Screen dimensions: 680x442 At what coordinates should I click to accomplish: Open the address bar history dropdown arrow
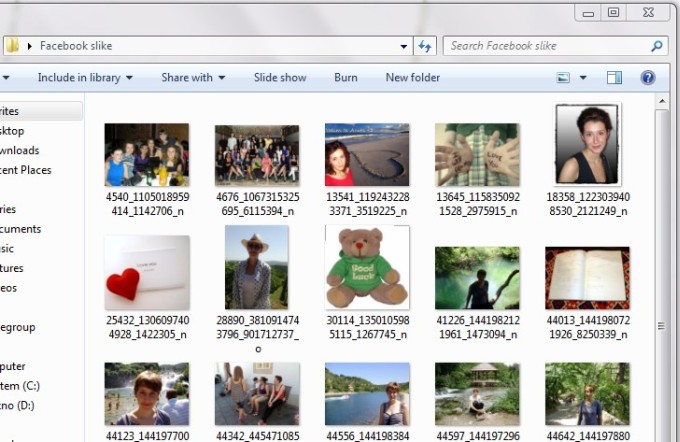[x=404, y=46]
